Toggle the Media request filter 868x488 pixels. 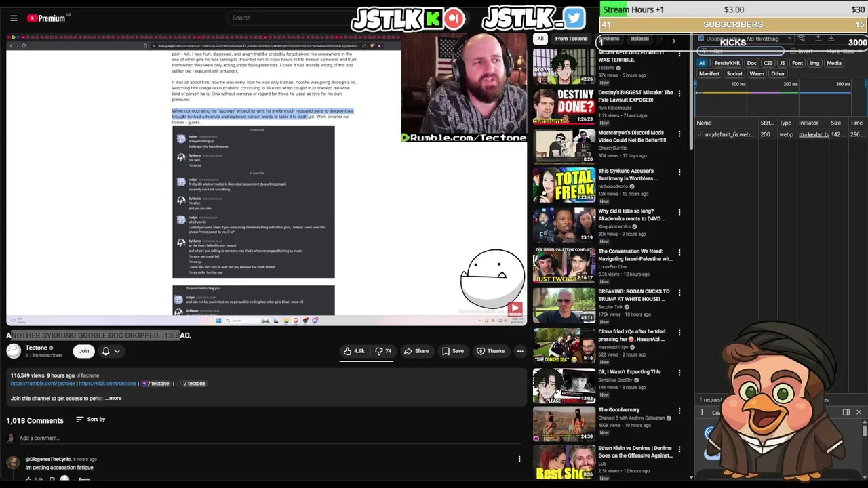(x=833, y=63)
